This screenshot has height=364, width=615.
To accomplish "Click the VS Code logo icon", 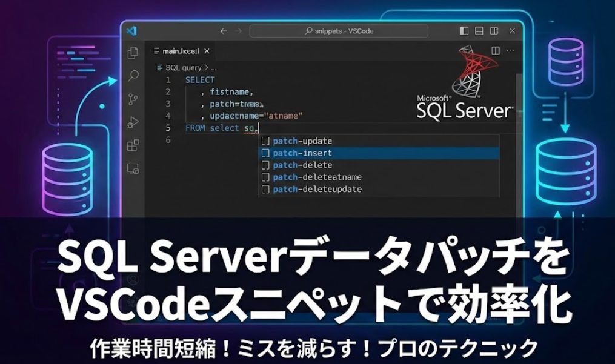I will (131, 31).
